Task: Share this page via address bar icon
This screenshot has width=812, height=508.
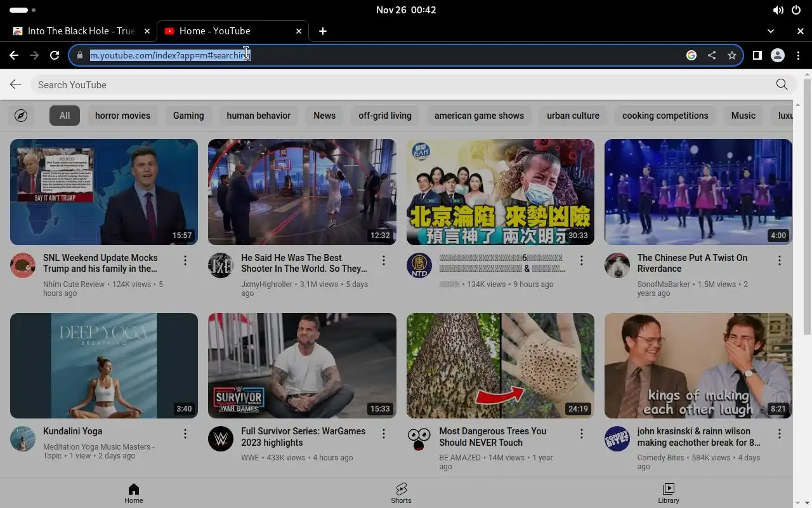Action: (712, 55)
